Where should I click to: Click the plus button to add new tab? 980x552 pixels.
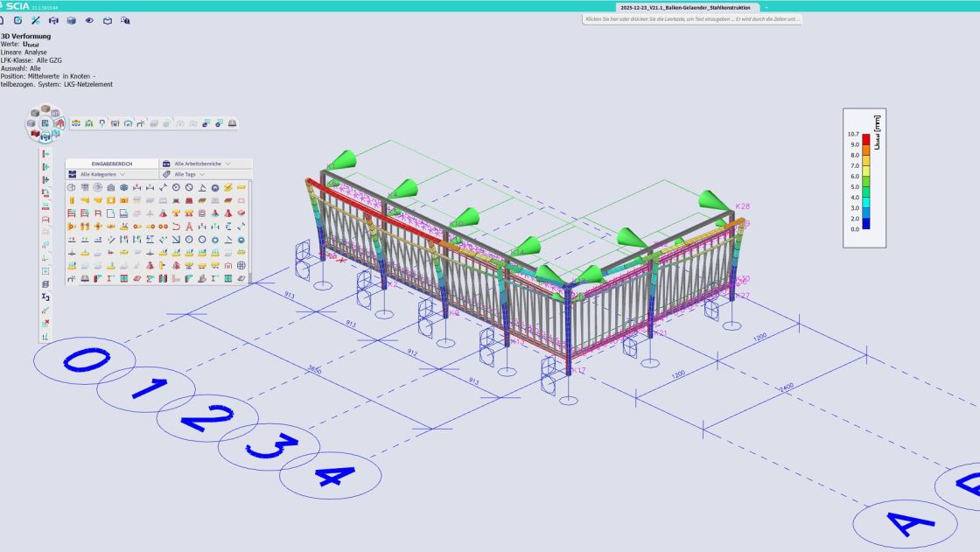pos(766,7)
